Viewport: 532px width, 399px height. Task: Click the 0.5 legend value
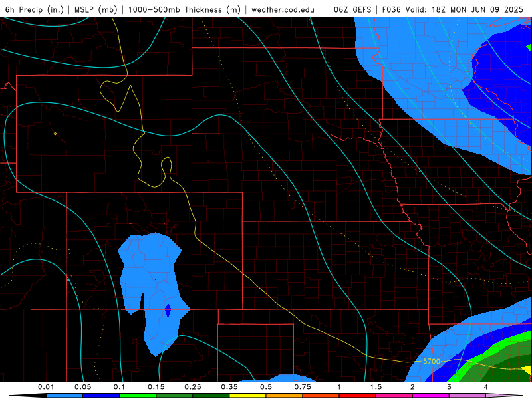pos(266,387)
